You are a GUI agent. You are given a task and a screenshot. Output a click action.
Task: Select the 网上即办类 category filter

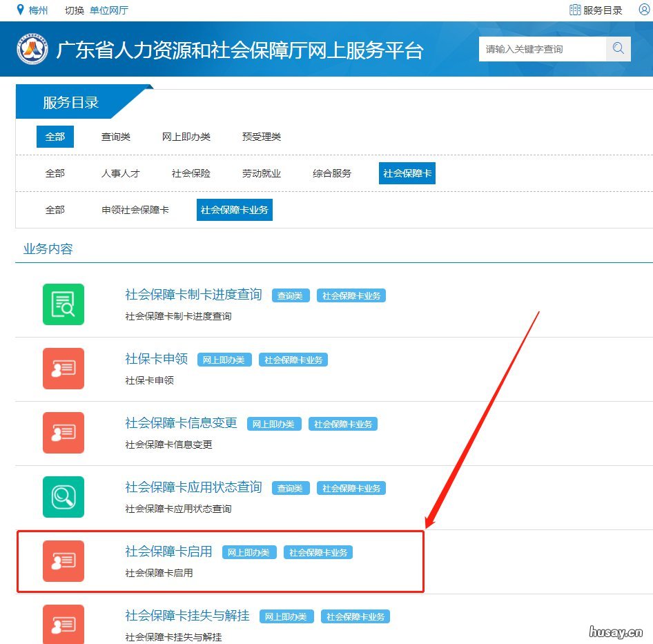point(186,136)
